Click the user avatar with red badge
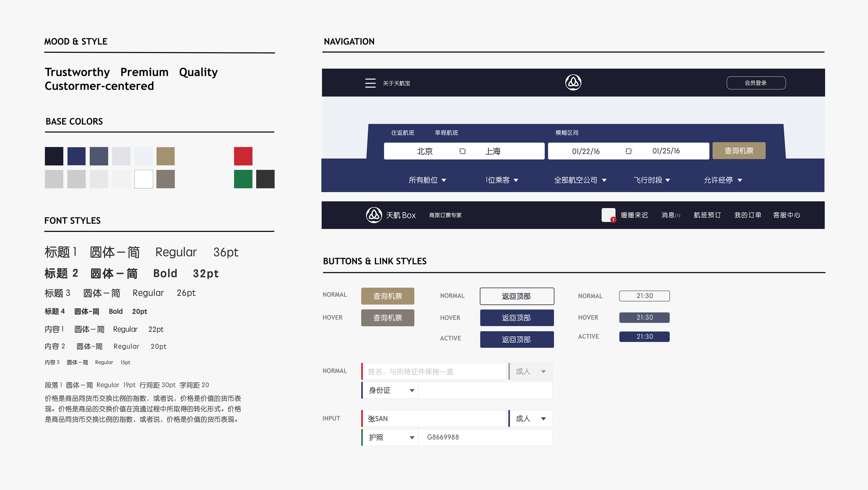 608,215
